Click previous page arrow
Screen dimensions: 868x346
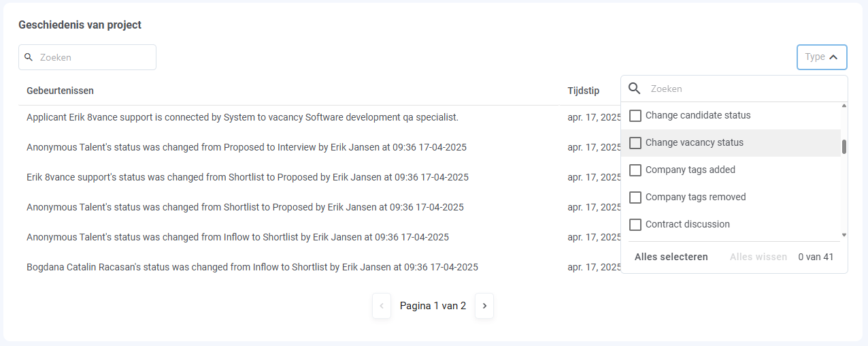coord(382,306)
